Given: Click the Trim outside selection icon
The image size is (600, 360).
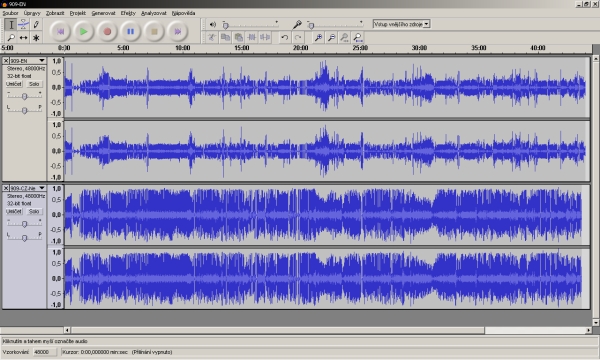Looking at the screenshot, I should click(252, 37).
